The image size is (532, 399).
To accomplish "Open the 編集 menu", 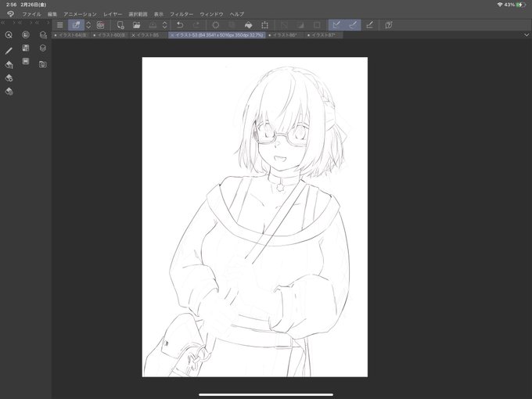I will click(x=52, y=14).
